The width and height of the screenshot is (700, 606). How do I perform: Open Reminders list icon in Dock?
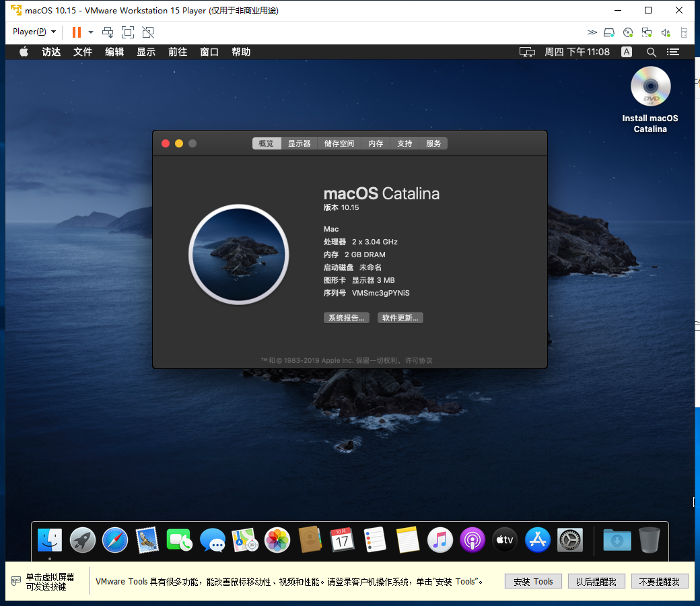pyautogui.click(x=375, y=540)
